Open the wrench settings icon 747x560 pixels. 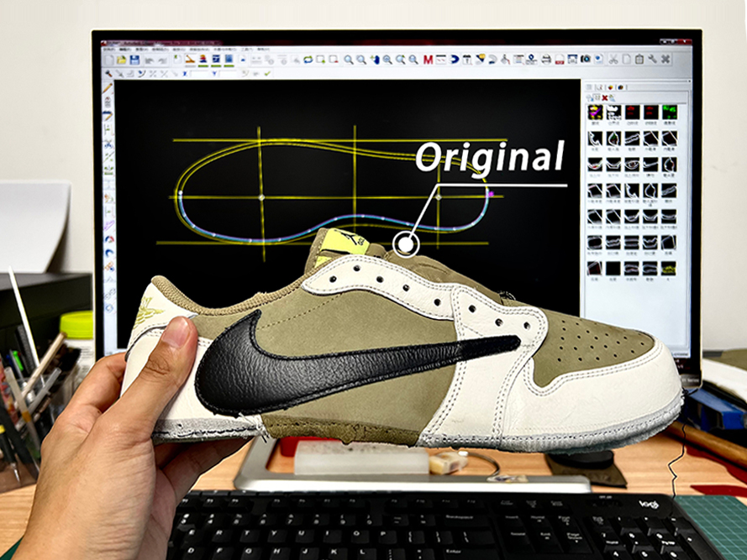click(652, 60)
